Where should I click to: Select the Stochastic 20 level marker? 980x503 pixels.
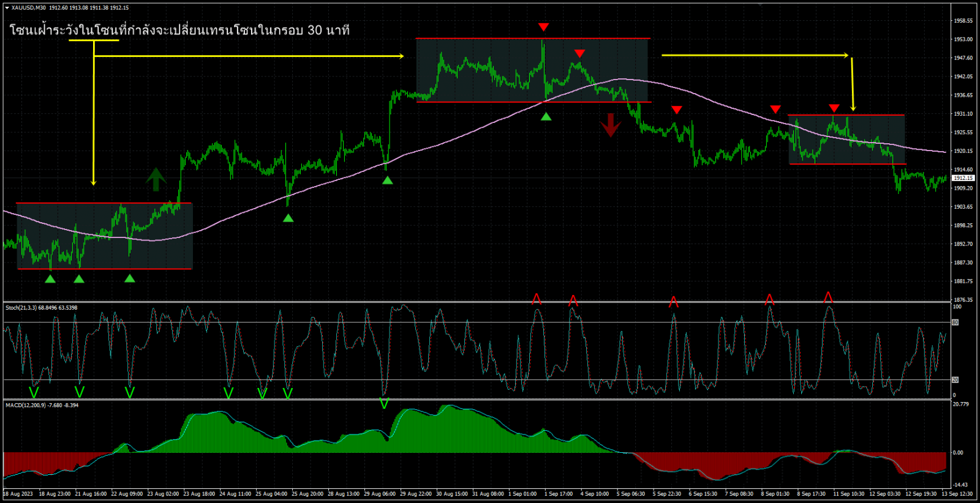pyautogui.click(x=955, y=380)
